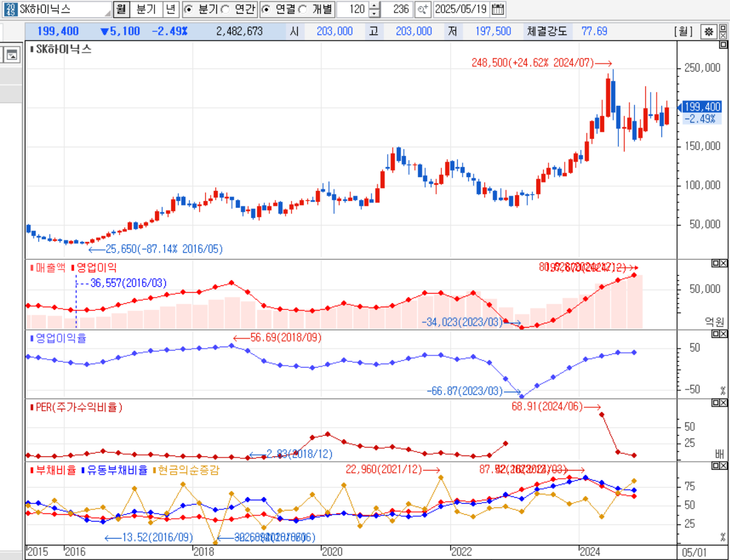730x560 pixels.
Task: Select the 월 (monthly) period button
Action: click(121, 9)
